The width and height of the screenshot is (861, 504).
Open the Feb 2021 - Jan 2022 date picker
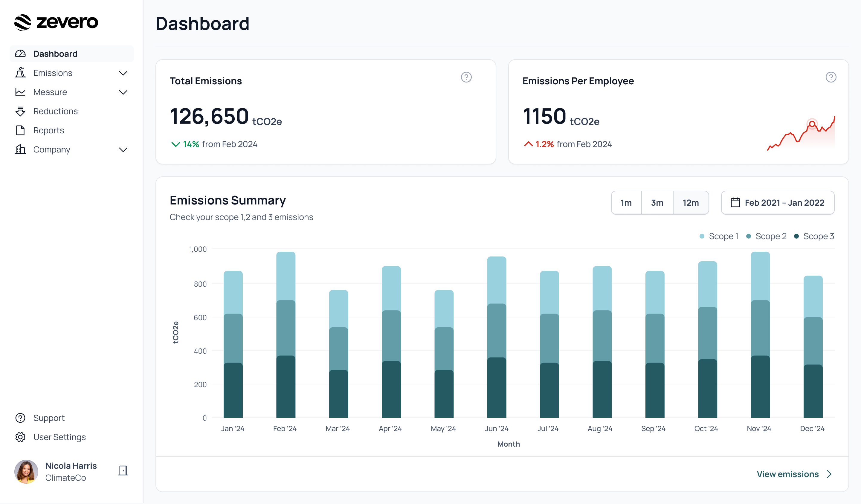[x=778, y=202]
